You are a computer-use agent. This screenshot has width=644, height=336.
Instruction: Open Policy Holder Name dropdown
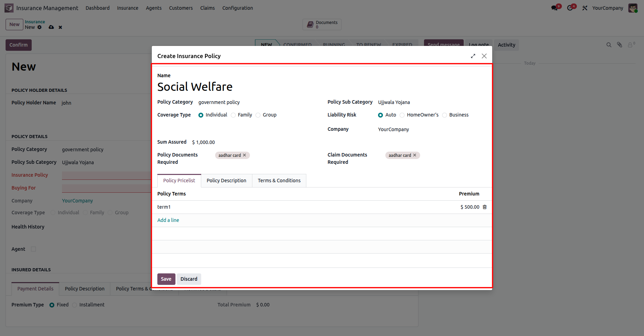(x=106, y=103)
